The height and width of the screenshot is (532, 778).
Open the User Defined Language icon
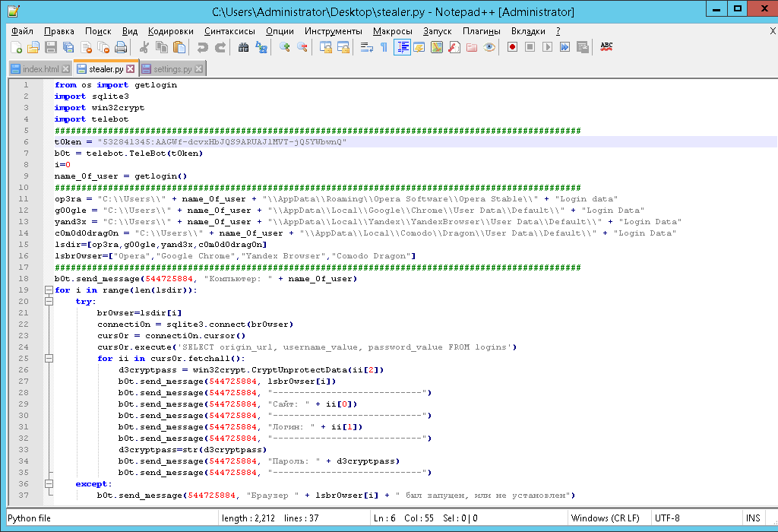click(419, 47)
